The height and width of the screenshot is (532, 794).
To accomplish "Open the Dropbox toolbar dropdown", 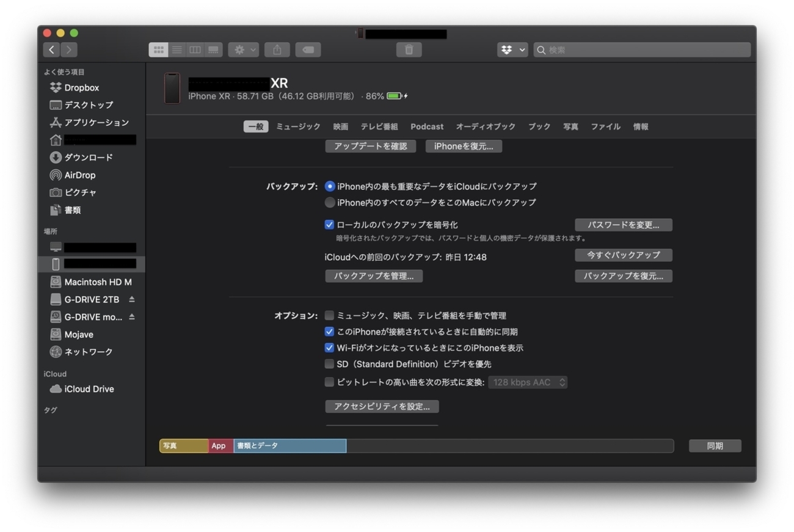I will [x=512, y=50].
